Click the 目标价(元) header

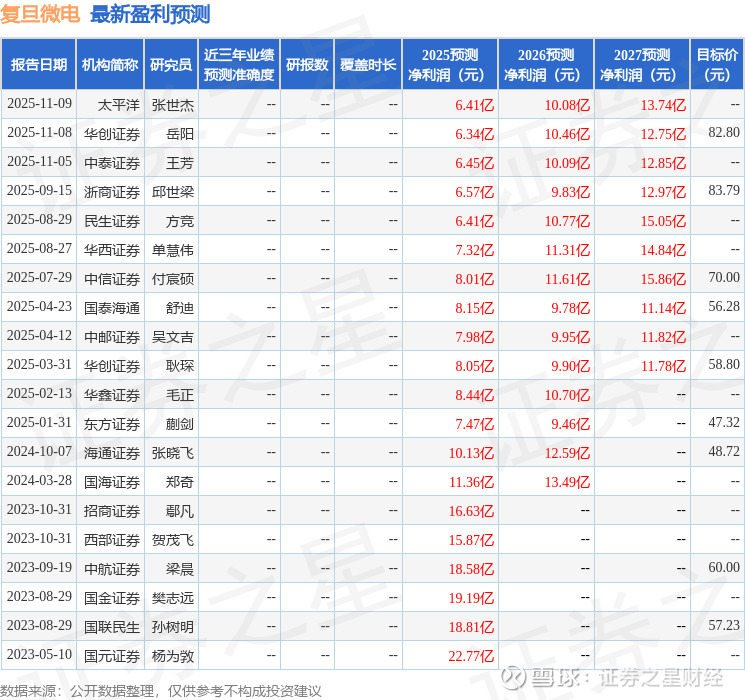717,65
